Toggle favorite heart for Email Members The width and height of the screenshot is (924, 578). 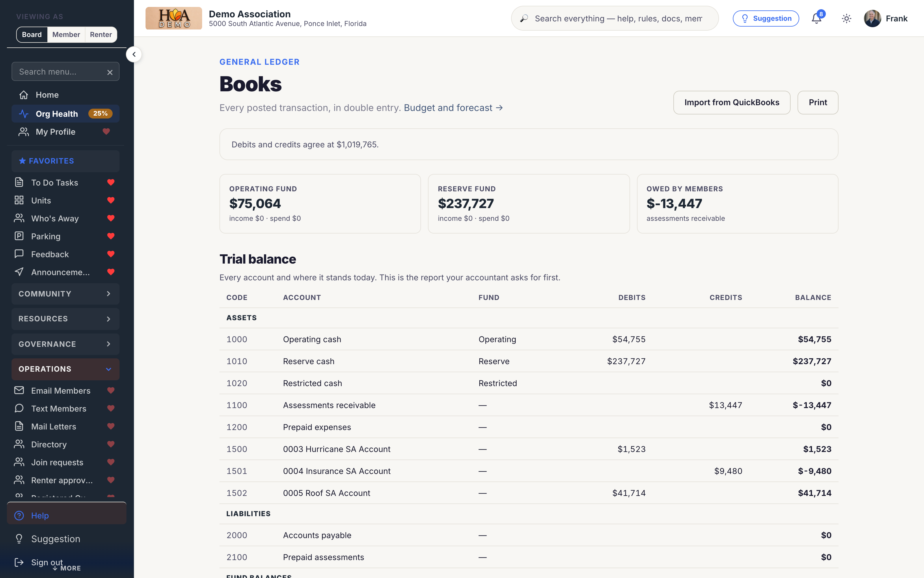[x=111, y=390]
